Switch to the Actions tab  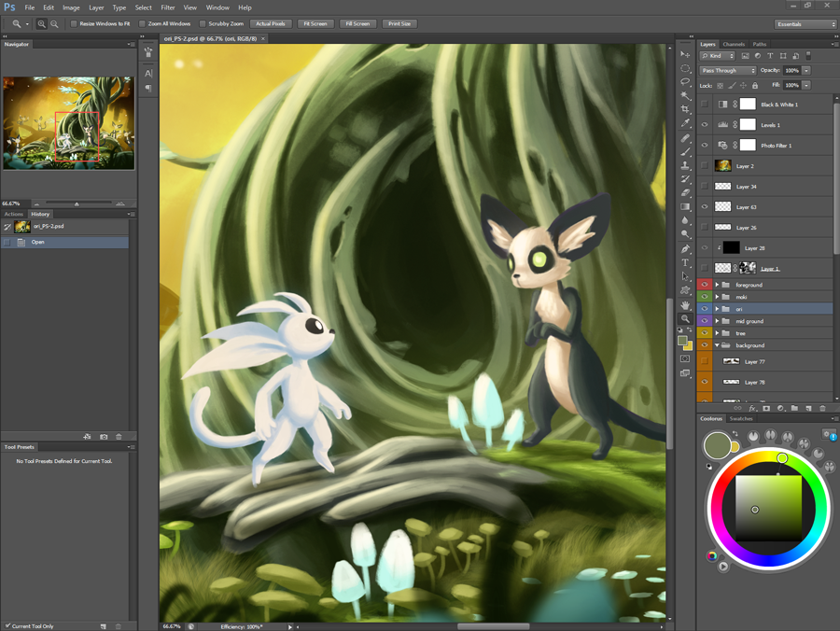[x=14, y=215]
